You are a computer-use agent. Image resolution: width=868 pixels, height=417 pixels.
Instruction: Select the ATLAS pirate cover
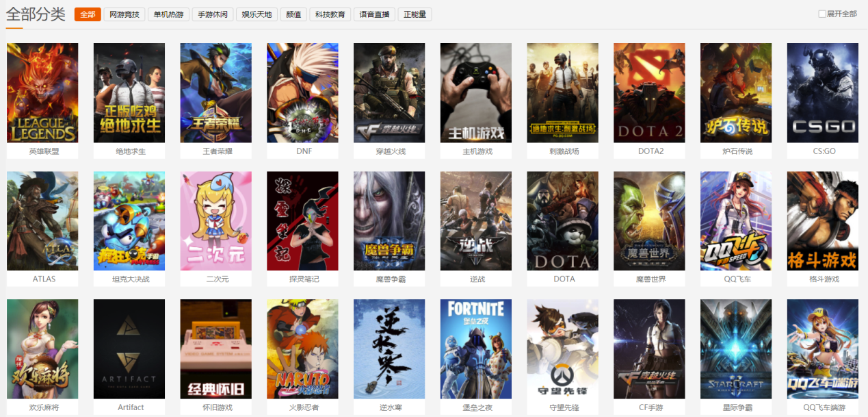pyautogui.click(x=42, y=221)
